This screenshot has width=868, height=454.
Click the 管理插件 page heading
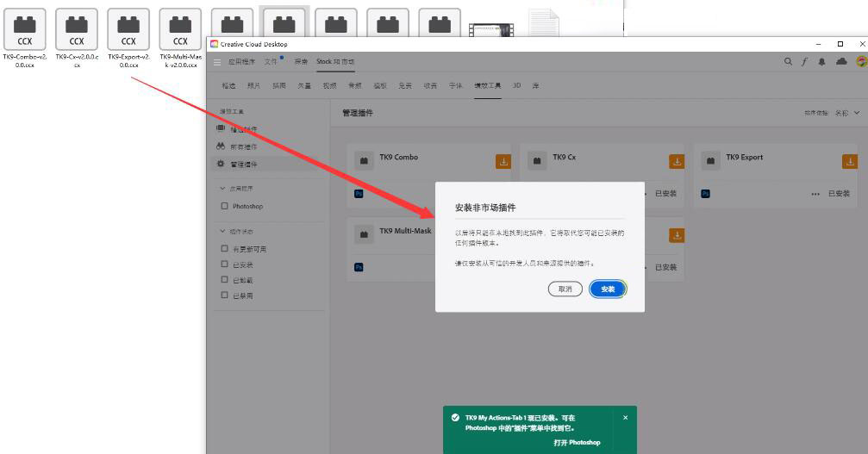coord(358,113)
